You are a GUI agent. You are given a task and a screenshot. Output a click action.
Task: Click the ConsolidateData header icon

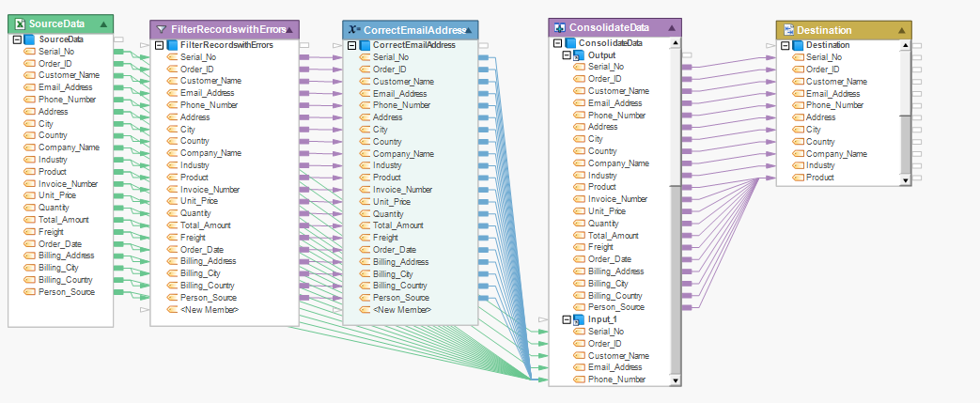pyautogui.click(x=559, y=28)
